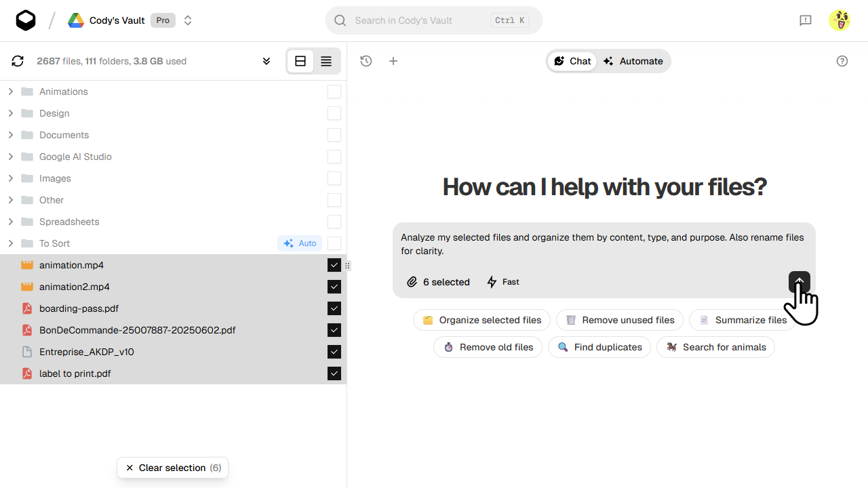Uncheck boarding-pass.pdf
868x488 pixels.
[334, 308]
